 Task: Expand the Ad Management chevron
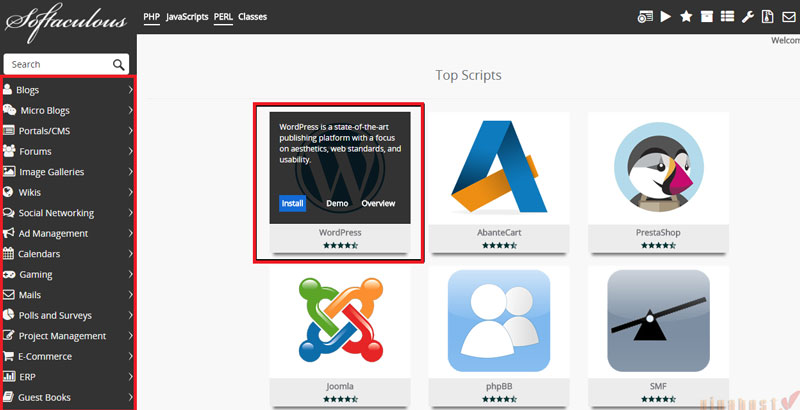(130, 233)
